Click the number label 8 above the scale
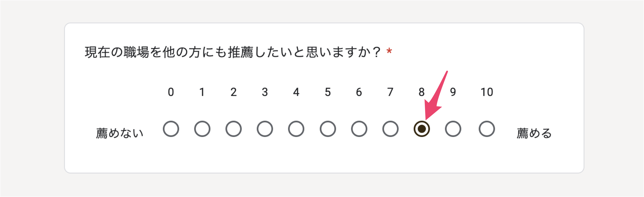Viewport: 644px width, 197px height. click(422, 92)
